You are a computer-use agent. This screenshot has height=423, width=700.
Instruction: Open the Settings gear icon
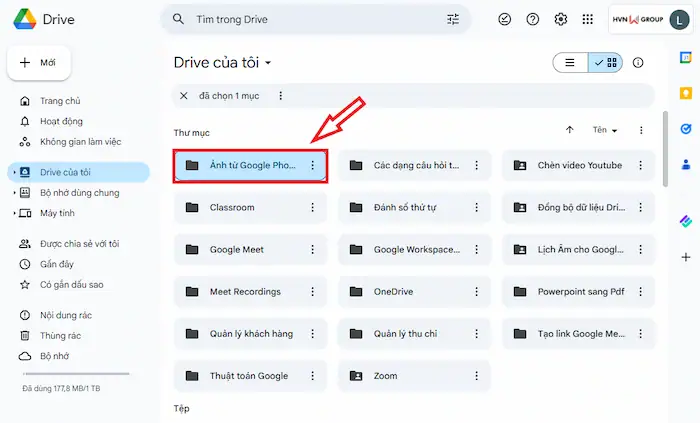tap(561, 19)
